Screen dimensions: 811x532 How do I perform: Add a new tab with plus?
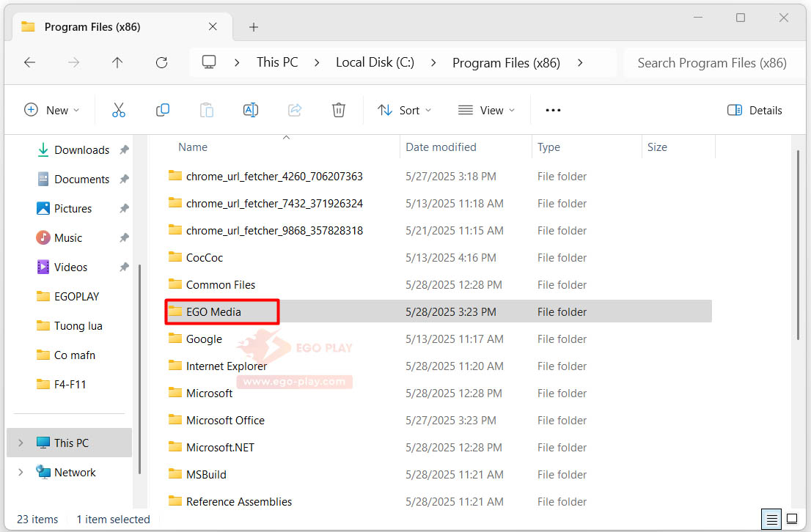[254, 27]
